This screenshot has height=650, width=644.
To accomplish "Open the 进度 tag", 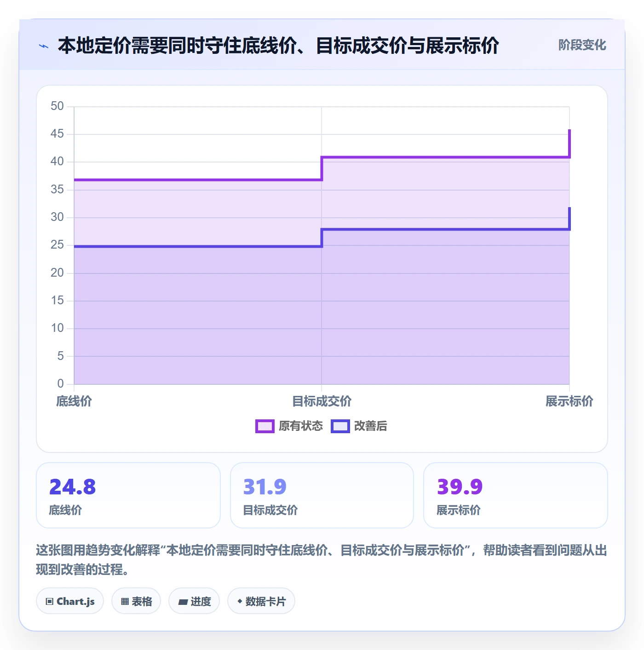I will (x=194, y=601).
